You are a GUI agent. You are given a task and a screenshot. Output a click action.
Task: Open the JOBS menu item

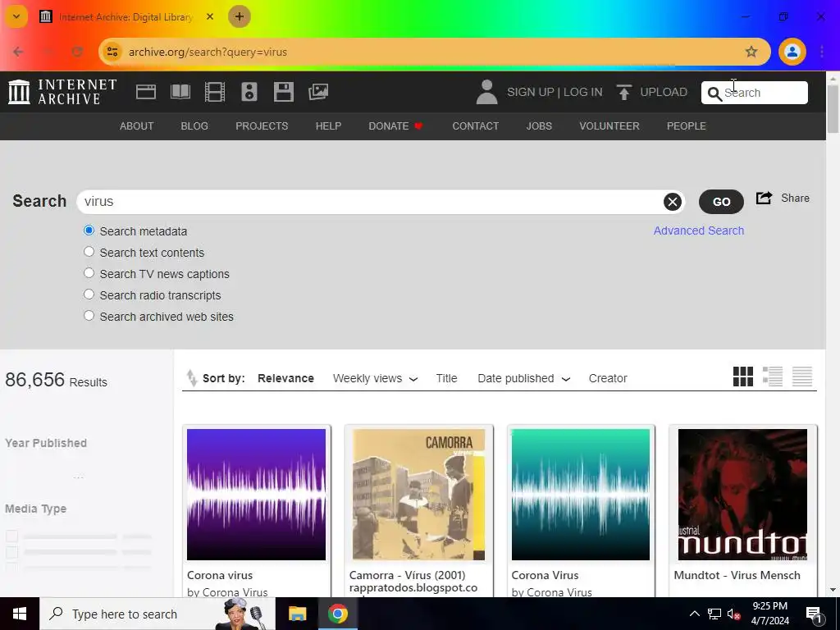pos(539,126)
